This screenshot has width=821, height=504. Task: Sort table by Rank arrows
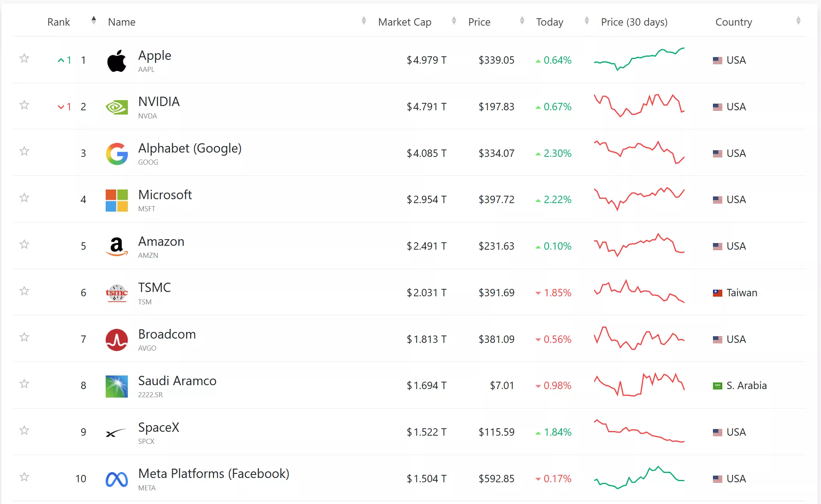pos(94,21)
